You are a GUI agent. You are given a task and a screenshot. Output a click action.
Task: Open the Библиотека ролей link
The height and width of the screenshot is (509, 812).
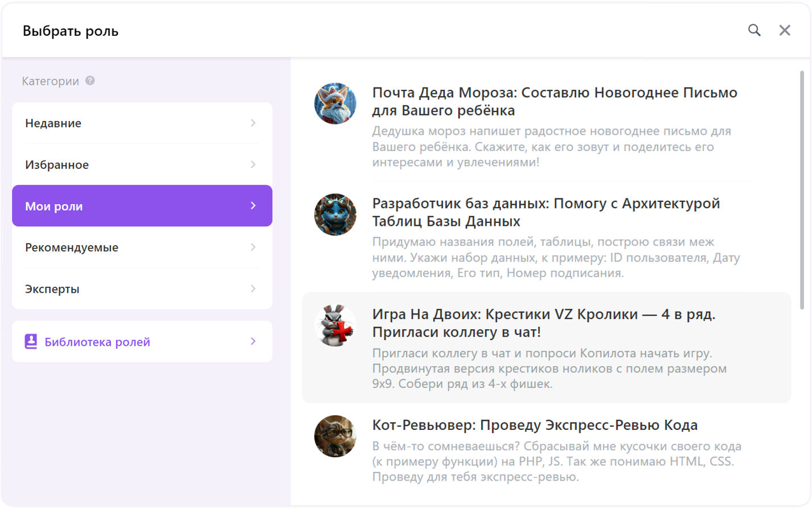coord(97,342)
